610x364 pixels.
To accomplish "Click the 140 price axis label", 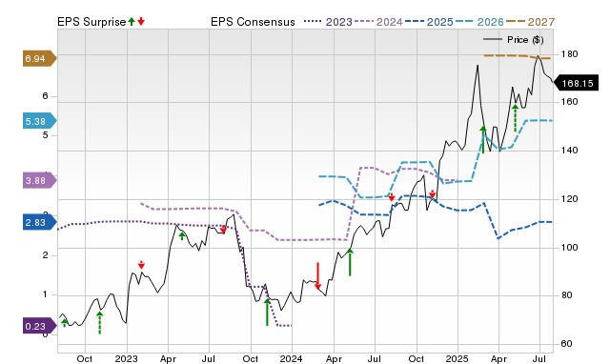I will [569, 151].
